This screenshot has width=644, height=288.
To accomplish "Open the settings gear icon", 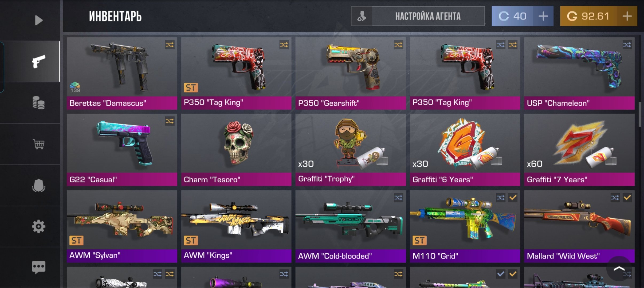I will click(38, 226).
